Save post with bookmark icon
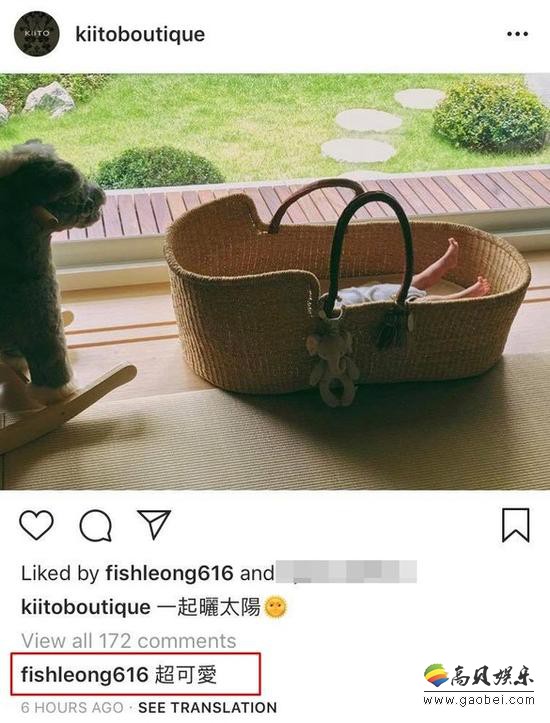 [x=515, y=525]
